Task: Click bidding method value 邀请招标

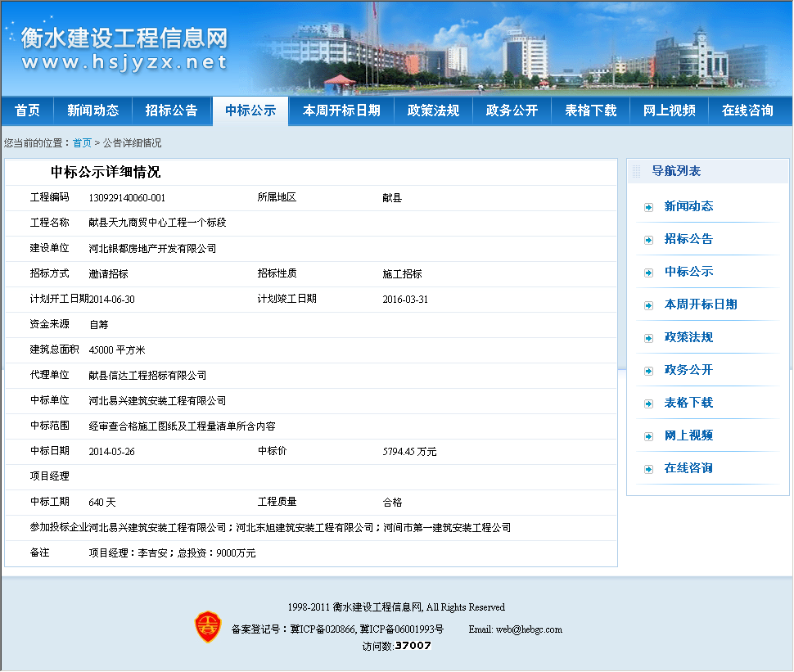Action: click(108, 274)
